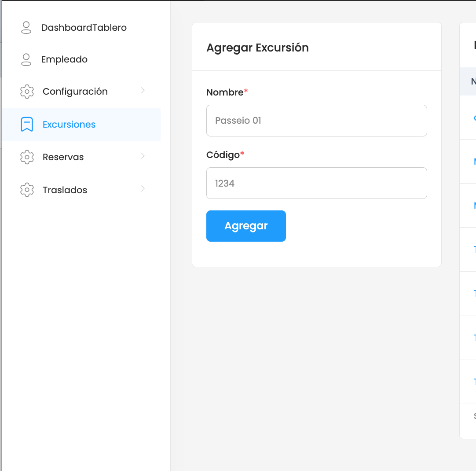
Task: Click the gear icon next to Reservas
Action: 27,157
